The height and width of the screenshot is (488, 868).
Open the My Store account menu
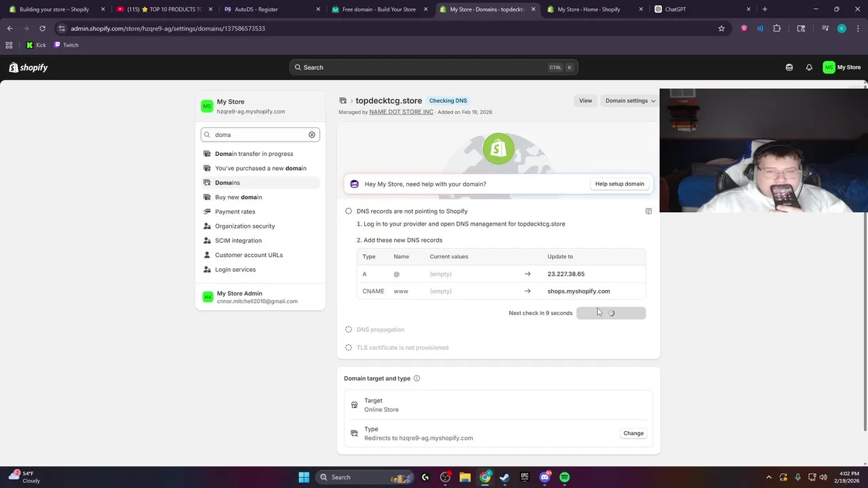(x=842, y=67)
